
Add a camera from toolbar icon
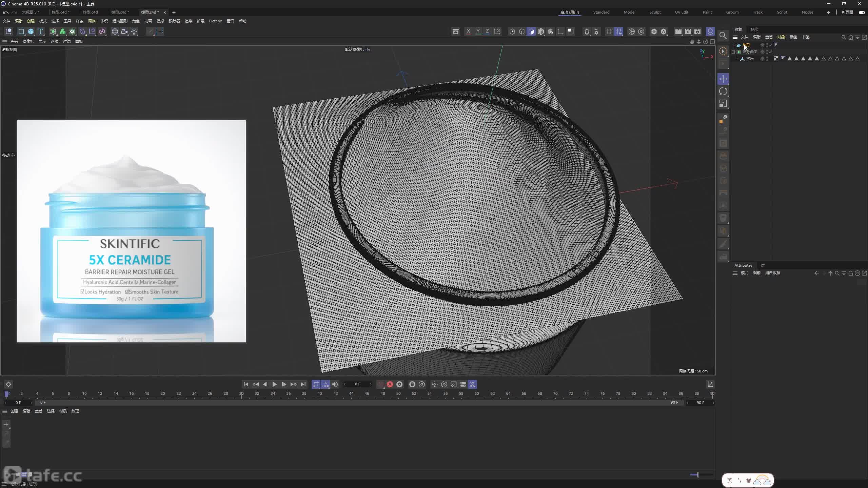coord(124,32)
